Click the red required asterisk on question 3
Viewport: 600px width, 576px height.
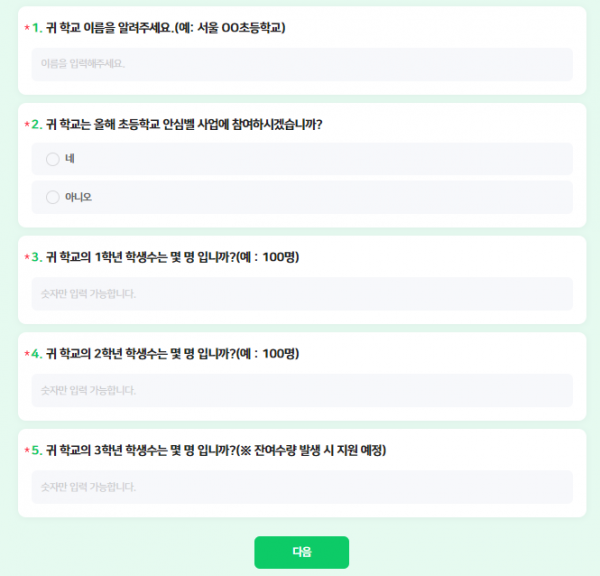(27, 258)
